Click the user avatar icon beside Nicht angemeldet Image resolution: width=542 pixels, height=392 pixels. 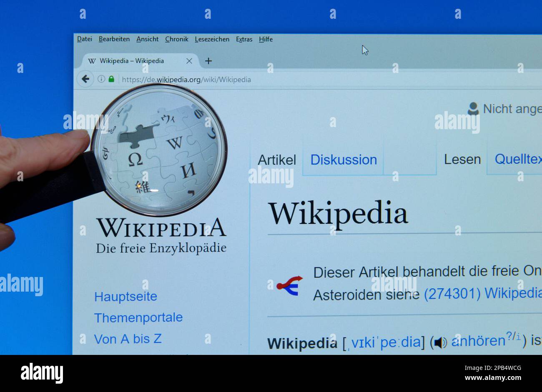[473, 109]
